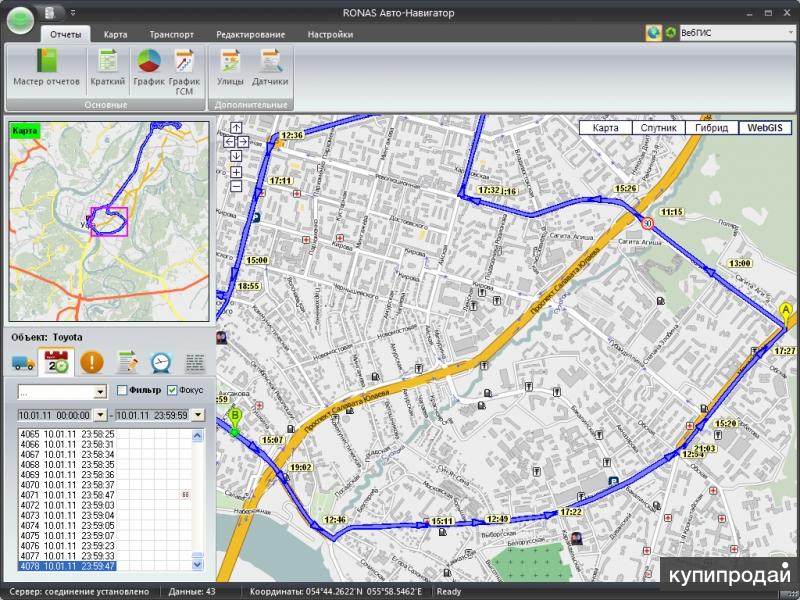Click the 13:00 time label on route

point(740,263)
